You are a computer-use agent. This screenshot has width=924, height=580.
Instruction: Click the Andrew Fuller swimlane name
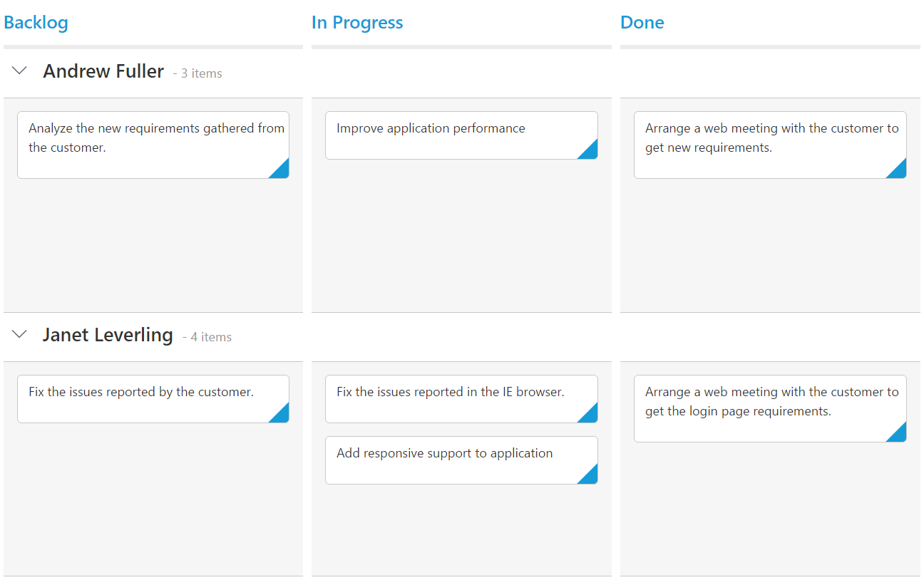click(103, 71)
